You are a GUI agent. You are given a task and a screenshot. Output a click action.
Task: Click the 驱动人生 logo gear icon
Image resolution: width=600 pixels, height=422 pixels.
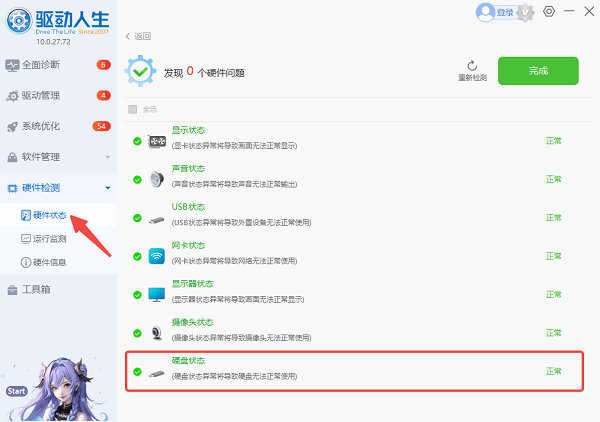pos(18,21)
